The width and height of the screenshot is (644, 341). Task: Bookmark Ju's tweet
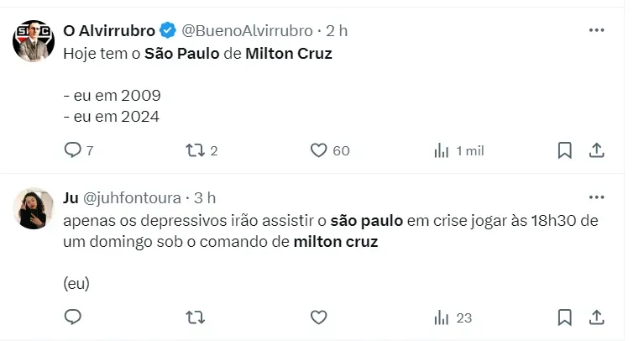(x=565, y=317)
